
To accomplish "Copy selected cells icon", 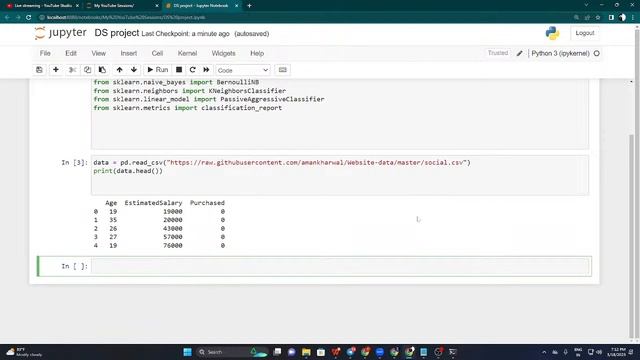I will coord(87,70).
